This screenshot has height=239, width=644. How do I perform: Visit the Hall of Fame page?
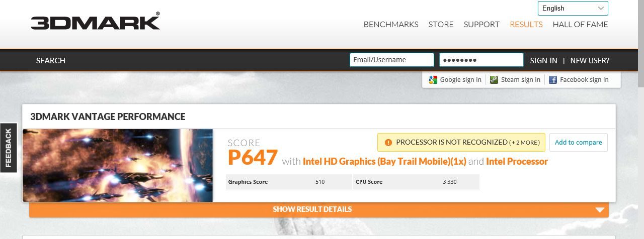[580, 24]
